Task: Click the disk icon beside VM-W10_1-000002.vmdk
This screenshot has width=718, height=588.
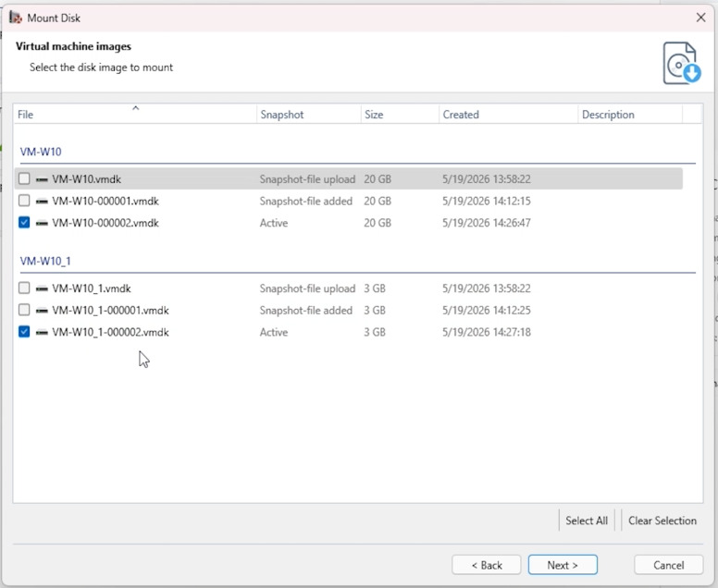Action: [42, 332]
